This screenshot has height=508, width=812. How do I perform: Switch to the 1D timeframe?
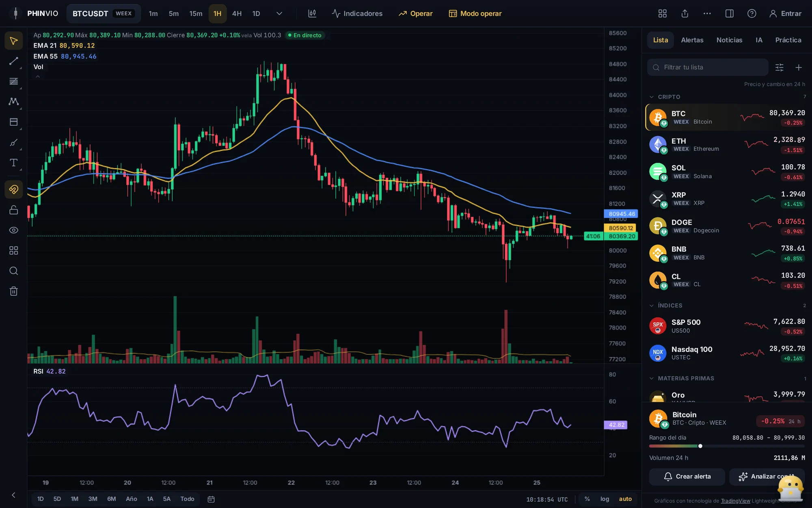click(256, 13)
